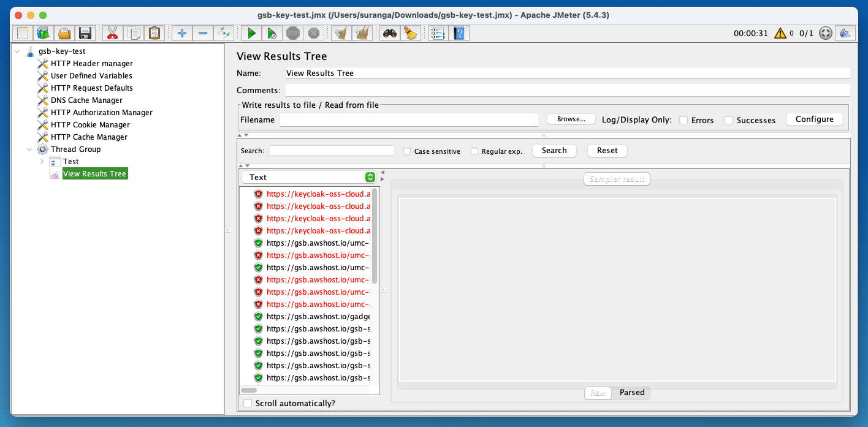The height and width of the screenshot is (427, 868).
Task: Enable Scroll automatically option
Action: tap(248, 402)
